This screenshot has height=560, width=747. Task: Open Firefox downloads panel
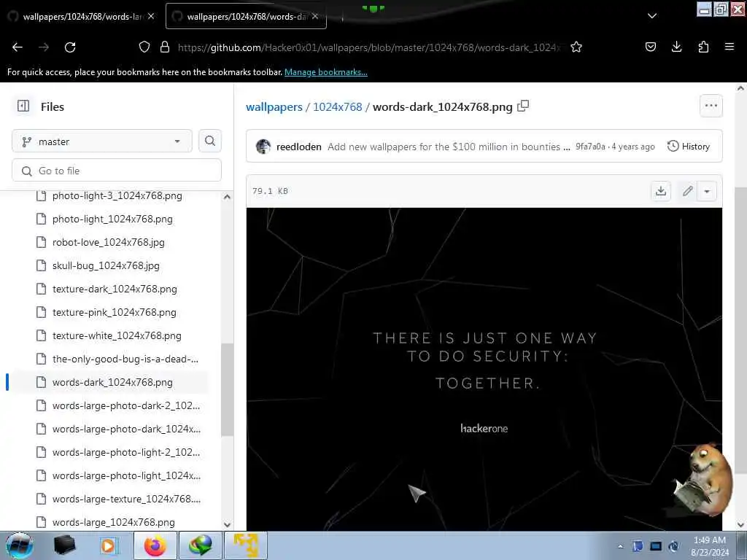[676, 47]
